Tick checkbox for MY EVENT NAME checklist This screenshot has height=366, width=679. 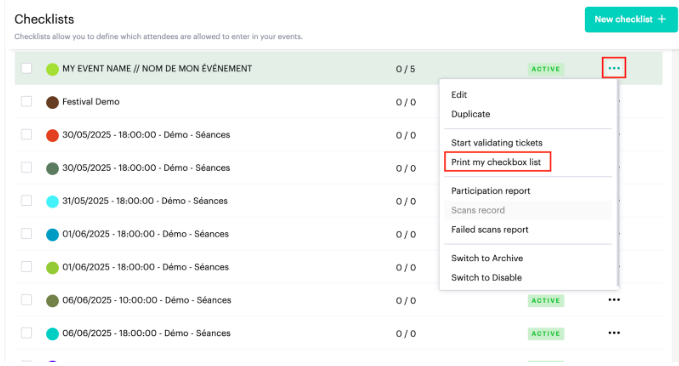(x=26, y=68)
